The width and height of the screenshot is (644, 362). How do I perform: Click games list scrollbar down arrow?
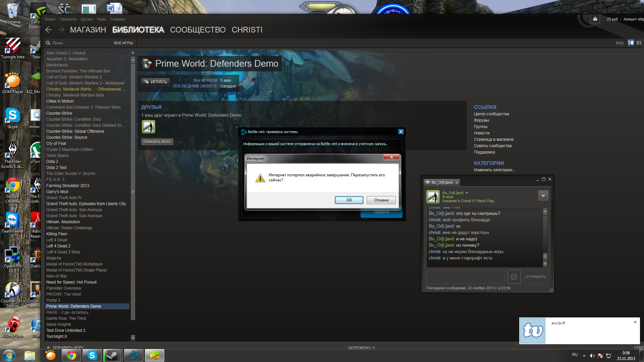133,338
